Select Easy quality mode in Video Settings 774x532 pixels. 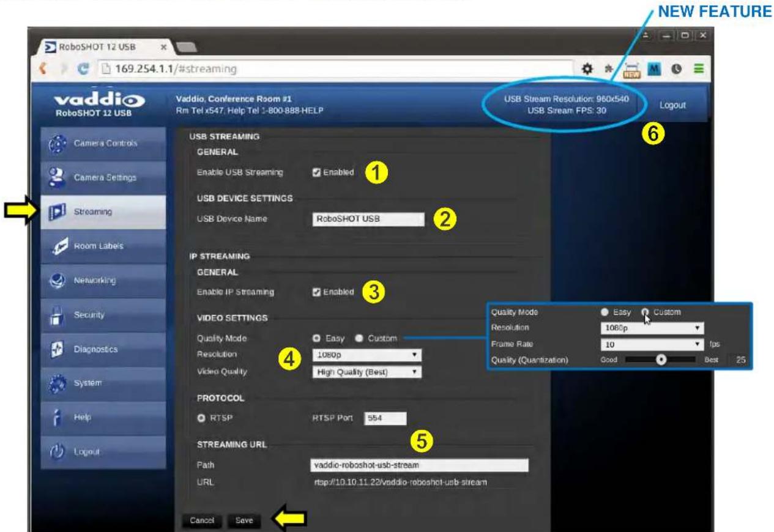tap(316, 338)
